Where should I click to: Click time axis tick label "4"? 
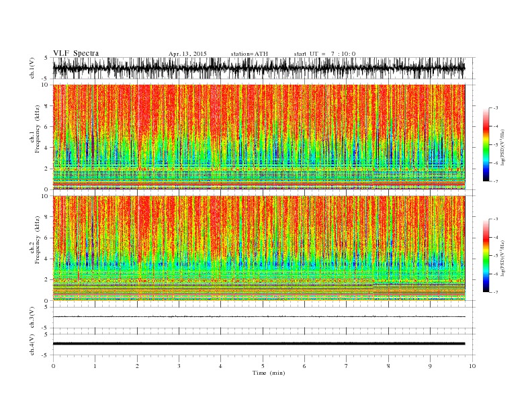(x=221, y=366)
